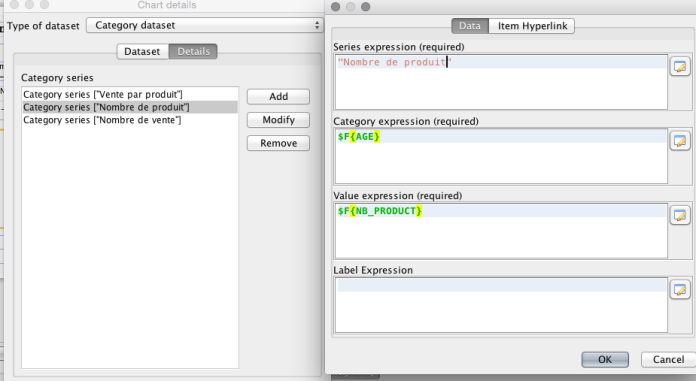Cancel the series dialog
The width and height of the screenshot is (696, 381).
[668, 359]
